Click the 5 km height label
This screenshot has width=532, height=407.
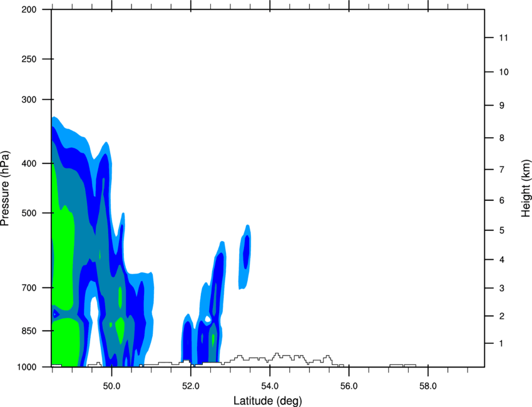click(x=502, y=230)
